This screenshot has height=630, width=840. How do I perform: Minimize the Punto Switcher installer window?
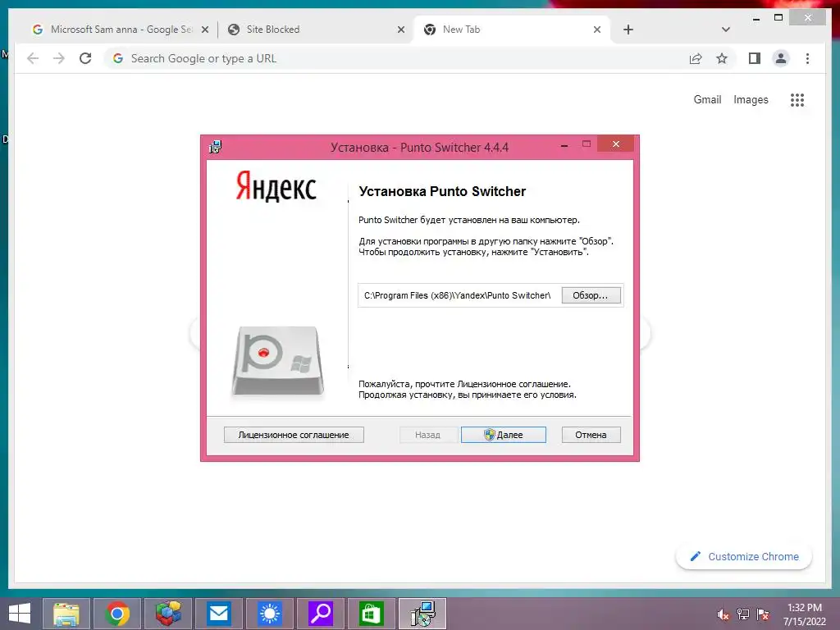(564, 145)
